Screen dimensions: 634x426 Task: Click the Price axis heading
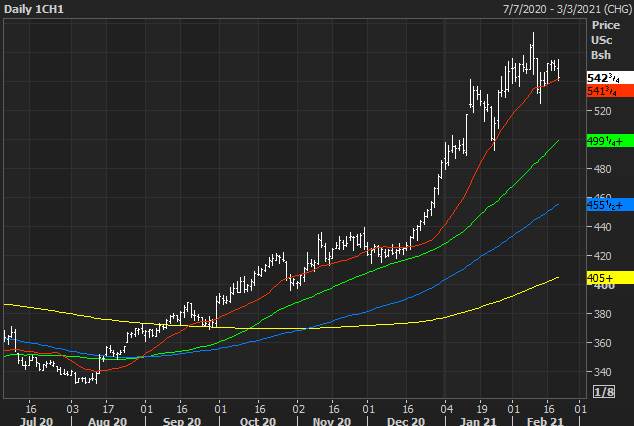coord(606,25)
